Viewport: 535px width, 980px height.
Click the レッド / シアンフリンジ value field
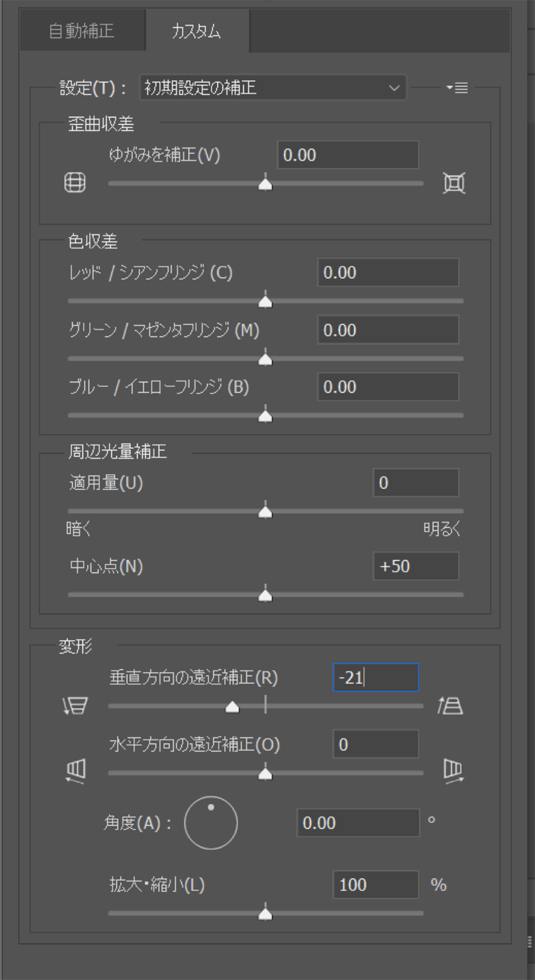point(388,273)
